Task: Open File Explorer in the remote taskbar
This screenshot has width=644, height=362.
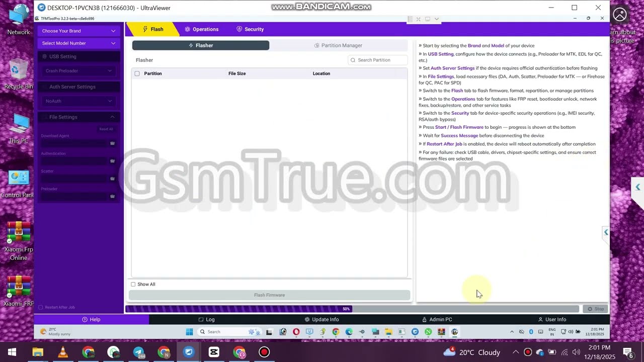Action: point(388,332)
